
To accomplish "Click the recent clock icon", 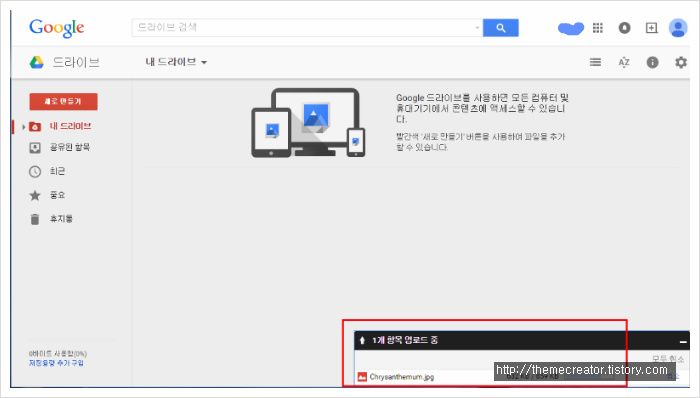I will [35, 171].
